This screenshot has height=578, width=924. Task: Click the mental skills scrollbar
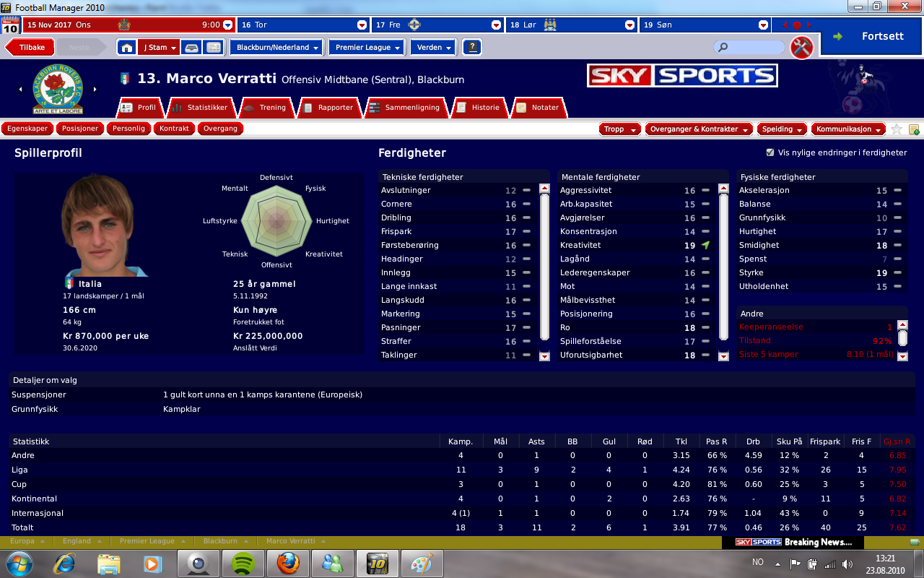tap(723, 267)
